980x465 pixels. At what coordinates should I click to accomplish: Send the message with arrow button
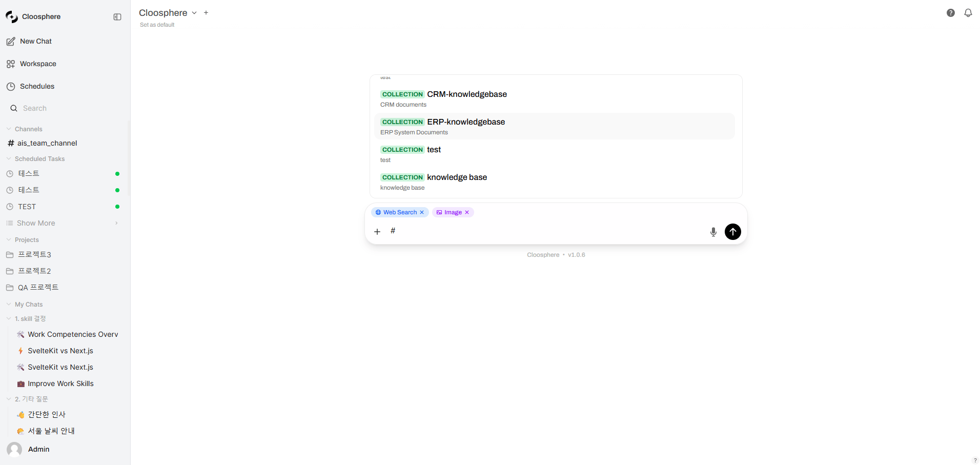733,232
